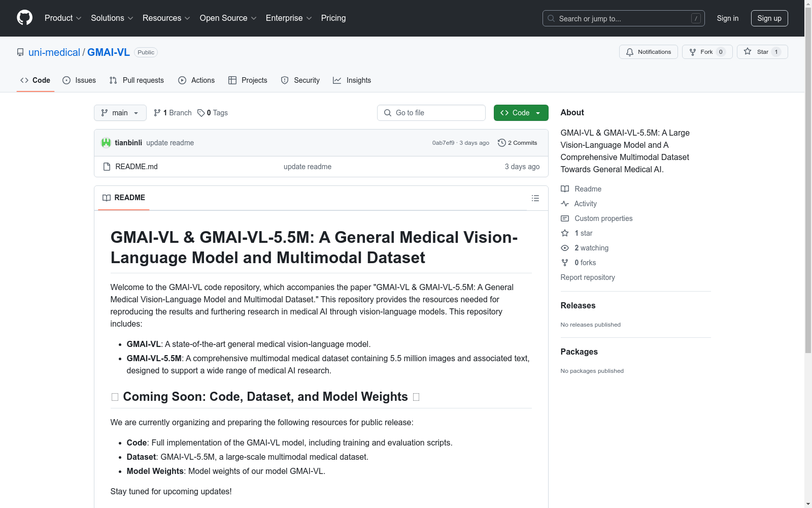Expand the green Code dropdown
The image size is (812, 508).
[521, 113]
